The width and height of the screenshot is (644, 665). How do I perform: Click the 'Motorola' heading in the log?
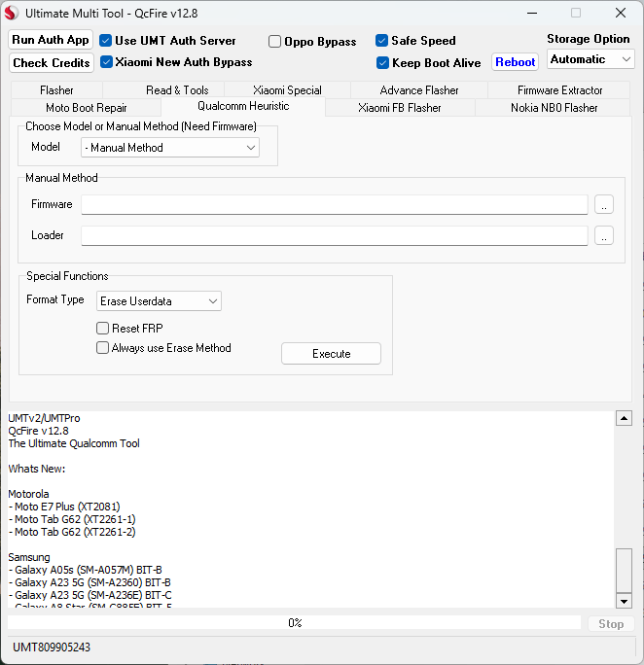tap(28, 494)
